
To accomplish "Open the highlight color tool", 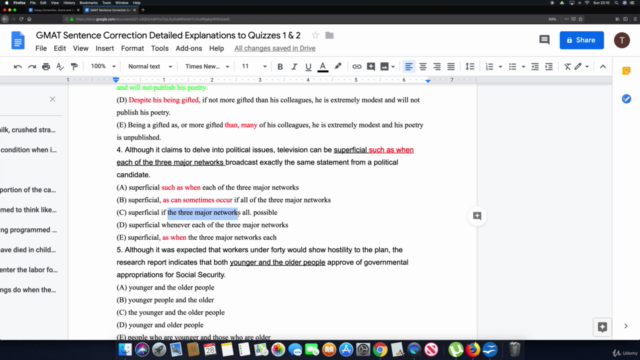I will (338, 67).
